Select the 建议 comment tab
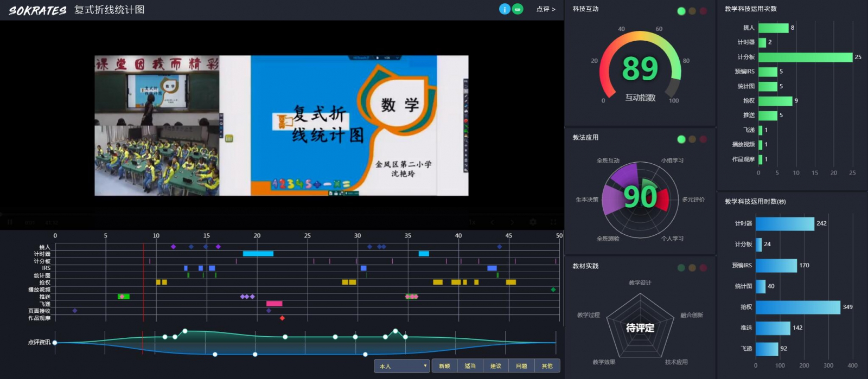The image size is (868, 379). tap(496, 366)
